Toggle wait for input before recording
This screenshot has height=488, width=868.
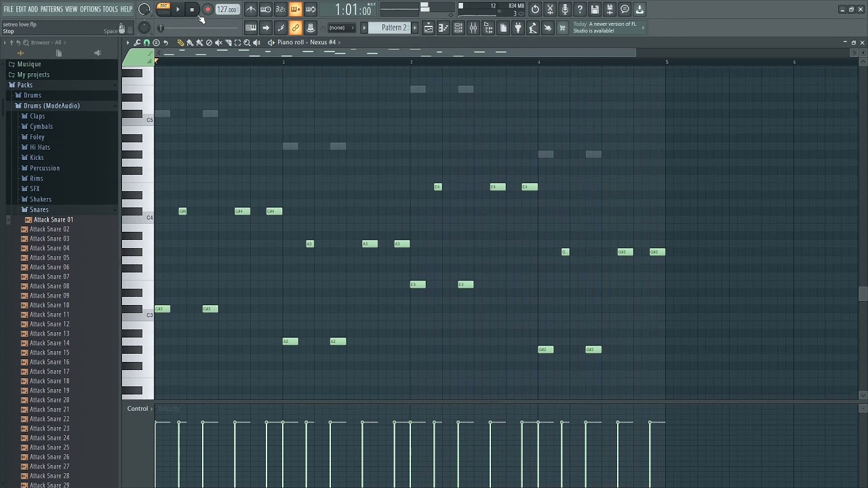(266, 9)
